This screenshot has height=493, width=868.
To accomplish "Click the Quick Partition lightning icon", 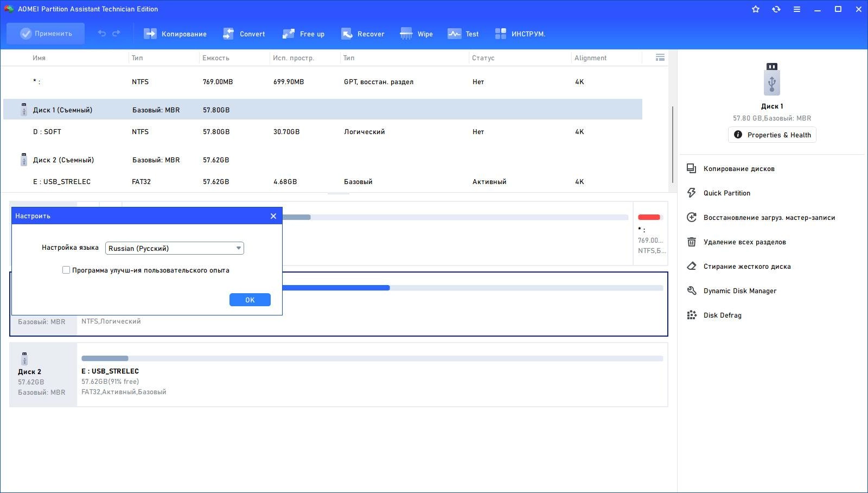I will coord(692,193).
